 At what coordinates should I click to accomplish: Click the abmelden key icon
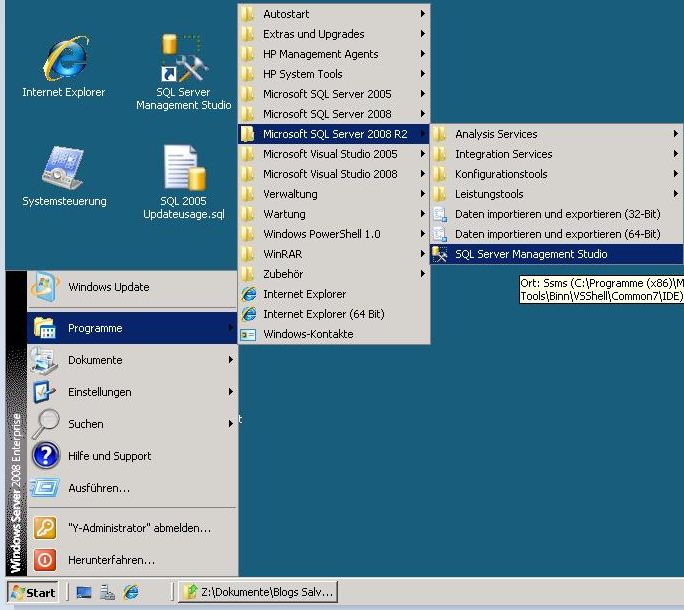[x=45, y=528]
